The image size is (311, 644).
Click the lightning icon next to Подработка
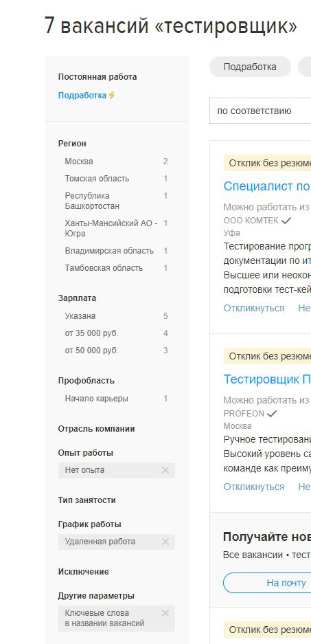click(x=112, y=96)
